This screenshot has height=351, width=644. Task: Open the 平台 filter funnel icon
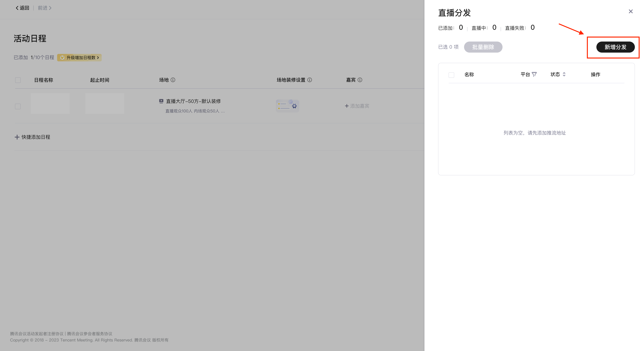(534, 75)
